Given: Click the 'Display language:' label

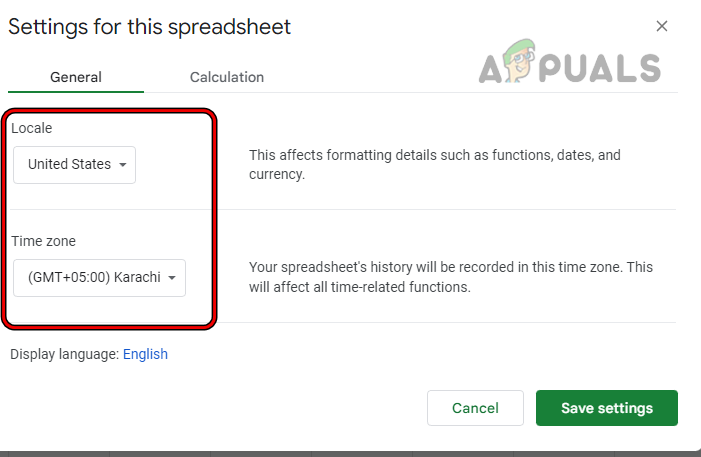Looking at the screenshot, I should (64, 354).
